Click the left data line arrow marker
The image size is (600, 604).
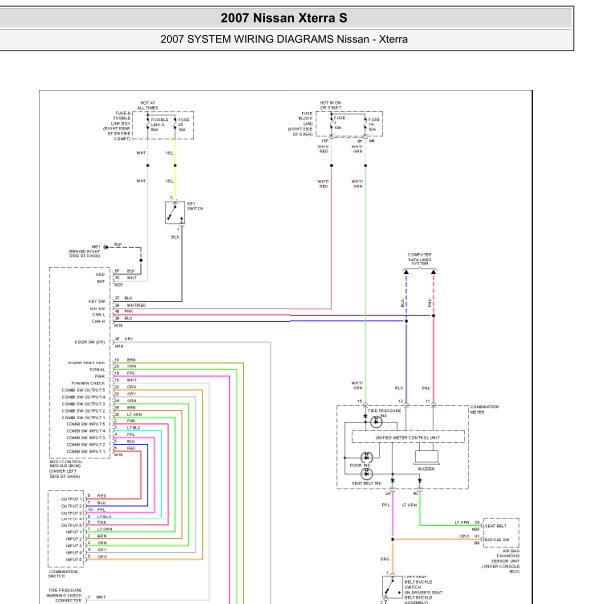pyautogui.click(x=406, y=272)
